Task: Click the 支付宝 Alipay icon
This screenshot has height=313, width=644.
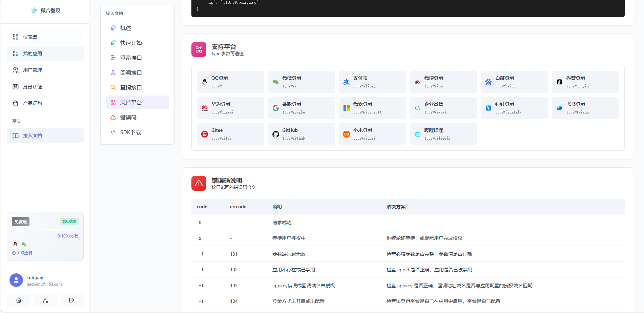Action: (346, 81)
